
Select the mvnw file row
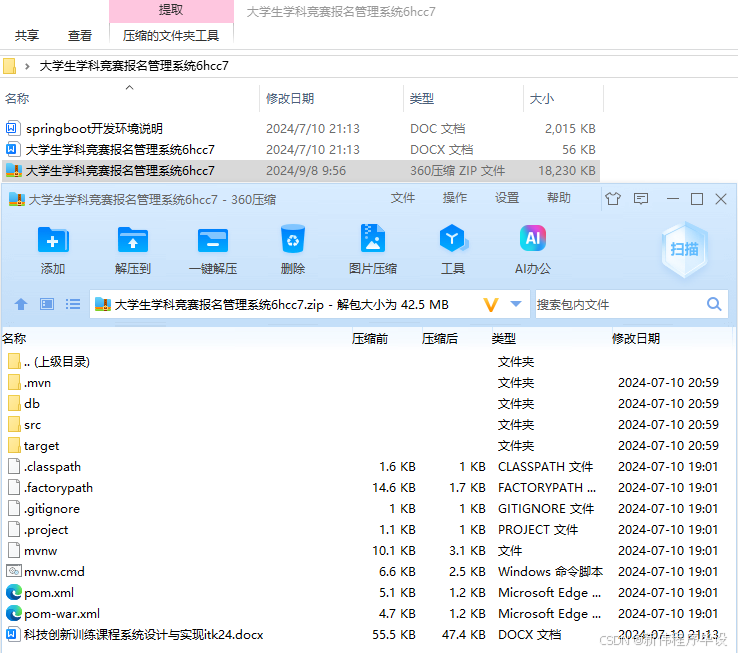click(x=367, y=550)
